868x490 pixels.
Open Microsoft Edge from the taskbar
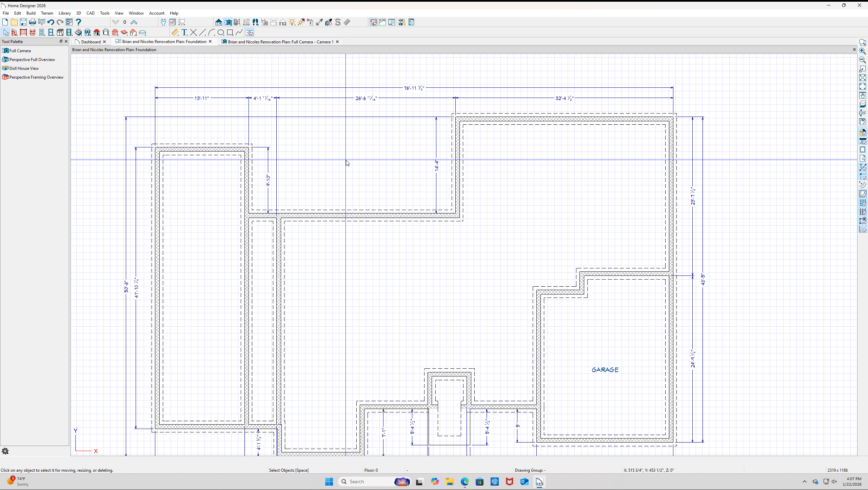[x=465, y=482]
